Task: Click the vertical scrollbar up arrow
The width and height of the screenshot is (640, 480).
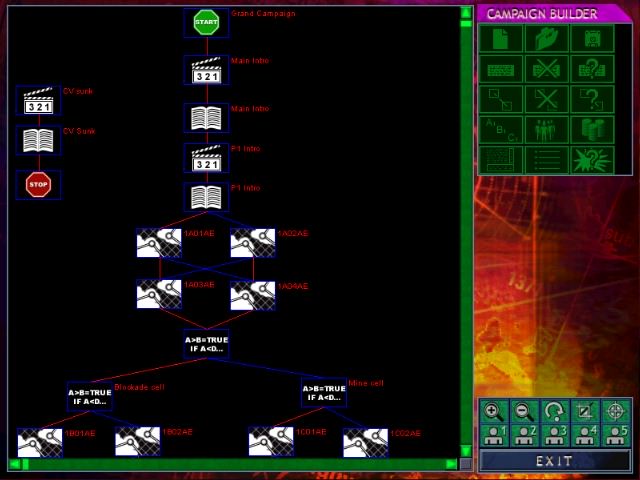Action: pyautogui.click(x=466, y=13)
